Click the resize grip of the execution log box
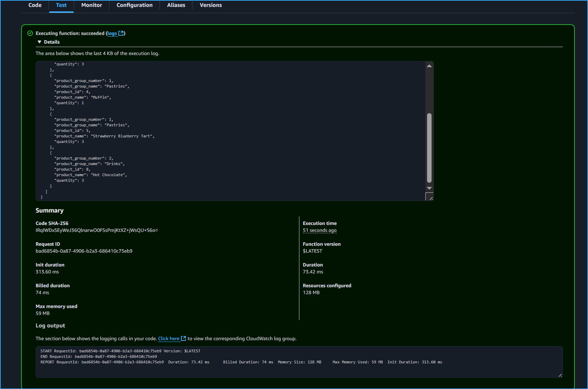This screenshot has height=389, width=588. (x=430, y=197)
